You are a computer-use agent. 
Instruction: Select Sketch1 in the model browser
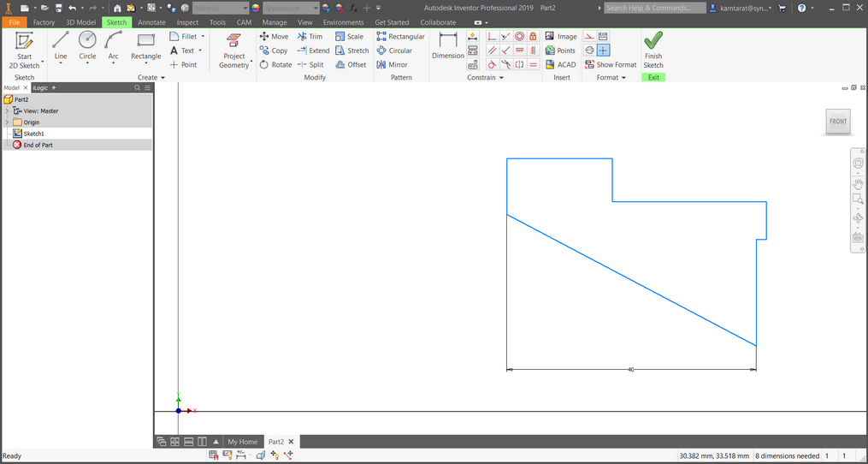33,134
